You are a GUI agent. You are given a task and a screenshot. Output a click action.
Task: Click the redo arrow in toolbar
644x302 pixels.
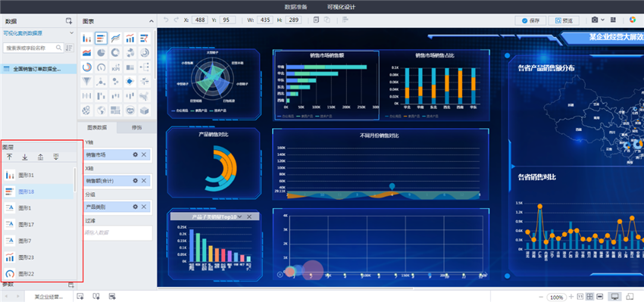[x=177, y=20]
